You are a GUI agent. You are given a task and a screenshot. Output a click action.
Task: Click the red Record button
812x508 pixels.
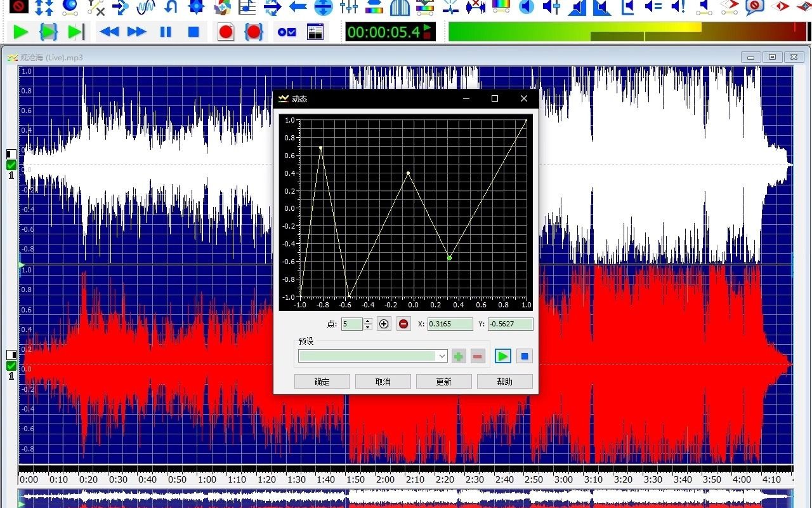[225, 32]
